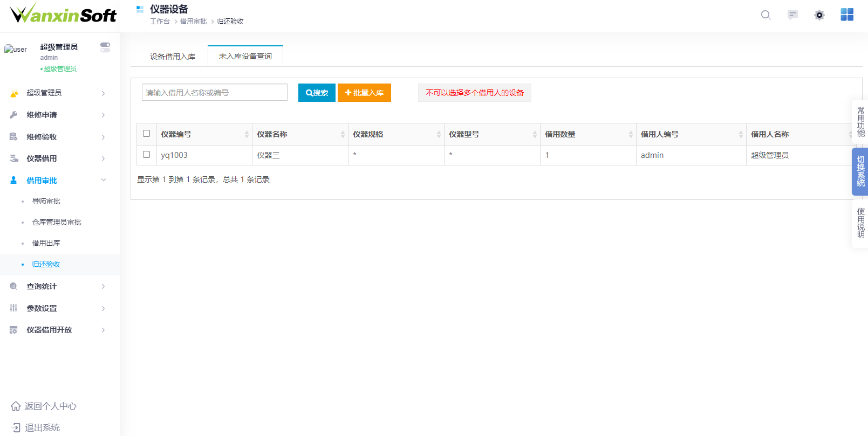Click the 维修申请 wrench icon
Screen dimensions: 868x436
(x=13, y=115)
